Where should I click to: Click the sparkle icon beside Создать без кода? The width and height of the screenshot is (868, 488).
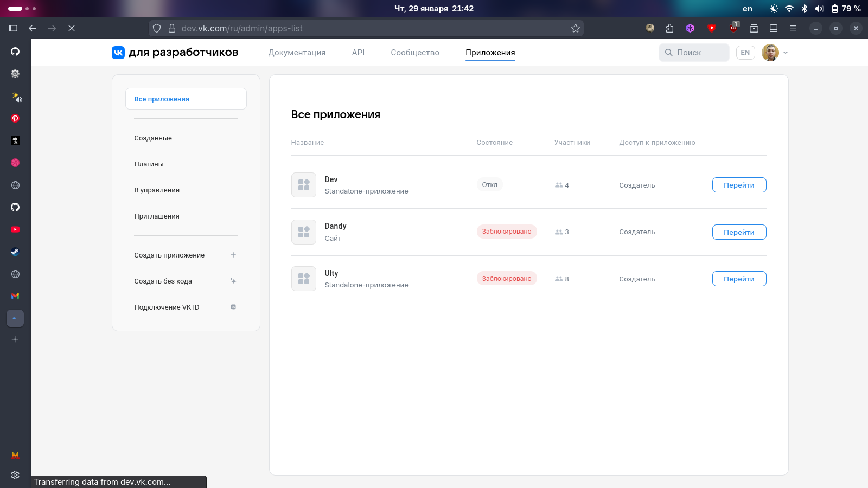(233, 281)
